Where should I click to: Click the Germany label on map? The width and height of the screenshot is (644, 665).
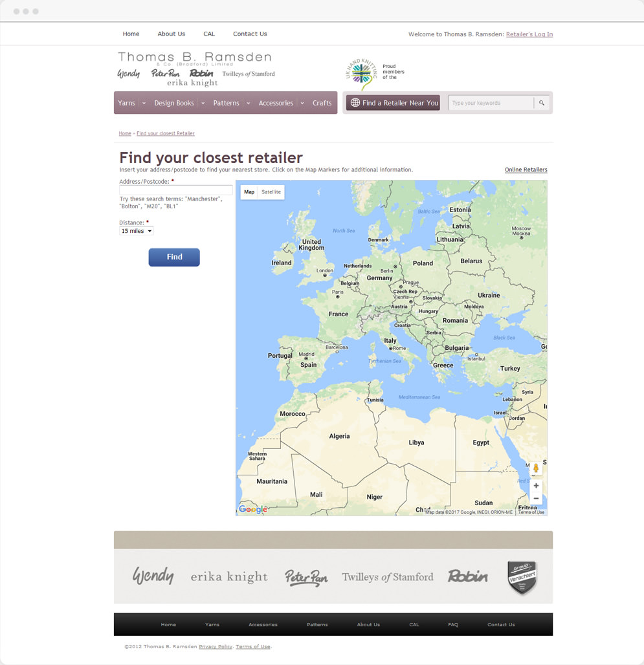pos(379,278)
